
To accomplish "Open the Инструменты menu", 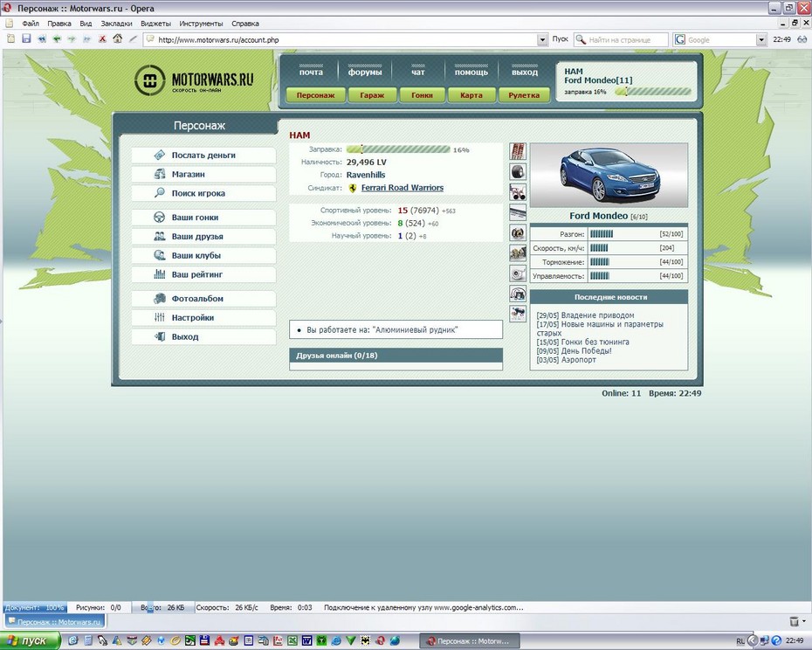I will point(201,24).
